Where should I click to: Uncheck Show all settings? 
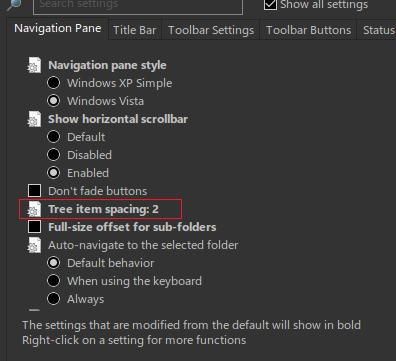click(x=270, y=4)
